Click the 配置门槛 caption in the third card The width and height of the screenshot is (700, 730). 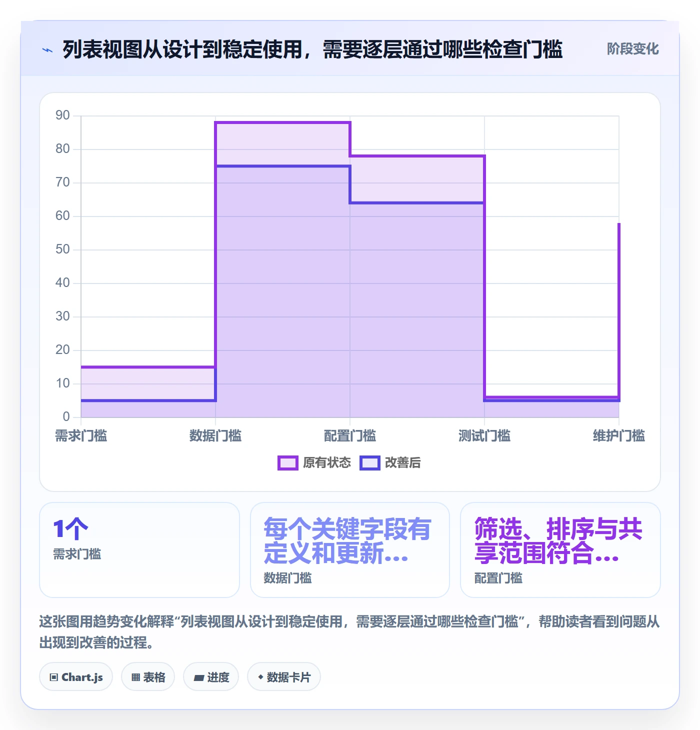click(x=498, y=578)
